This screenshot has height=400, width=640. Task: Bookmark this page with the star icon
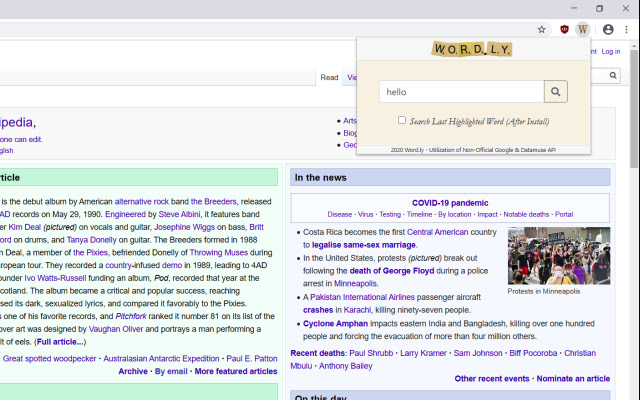pyautogui.click(x=542, y=30)
